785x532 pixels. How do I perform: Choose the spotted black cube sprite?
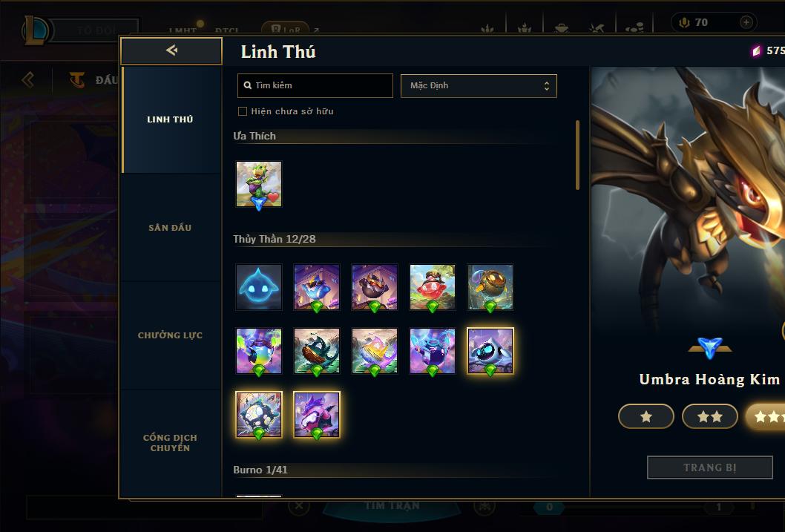click(259, 415)
